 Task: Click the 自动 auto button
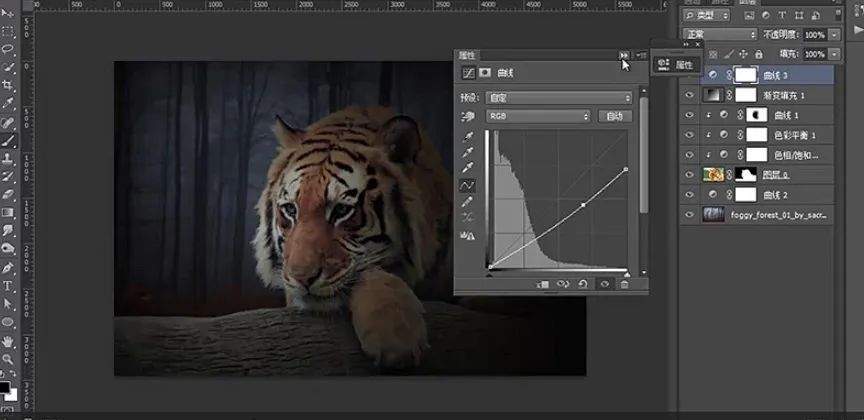(x=615, y=116)
